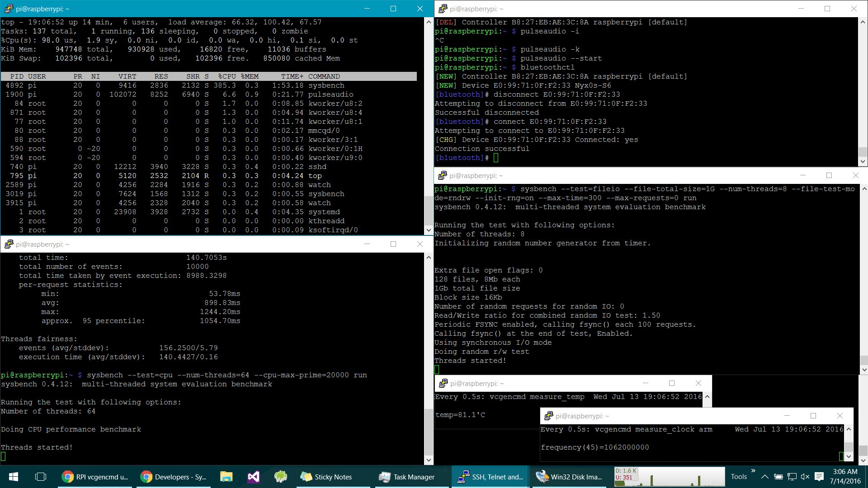Open PuTTY system menu icon of CPU benchmark window
This screenshot has width=868, height=488.
(x=9, y=244)
